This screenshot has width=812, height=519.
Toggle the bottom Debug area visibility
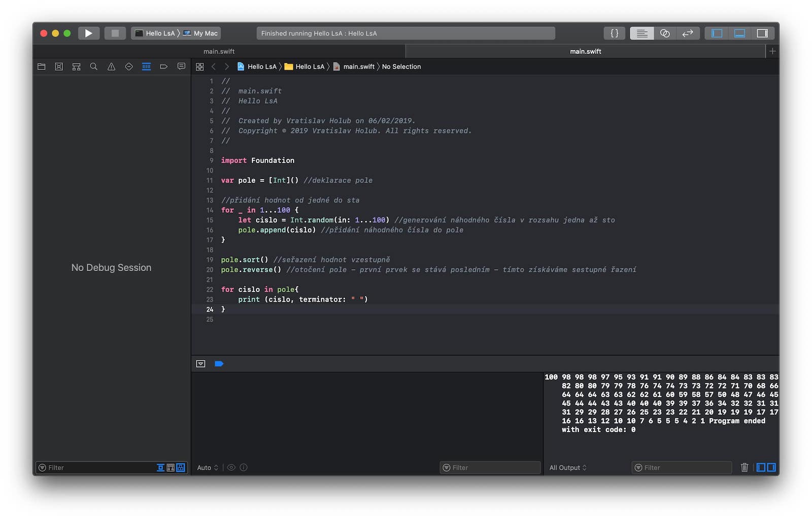pyautogui.click(x=739, y=34)
